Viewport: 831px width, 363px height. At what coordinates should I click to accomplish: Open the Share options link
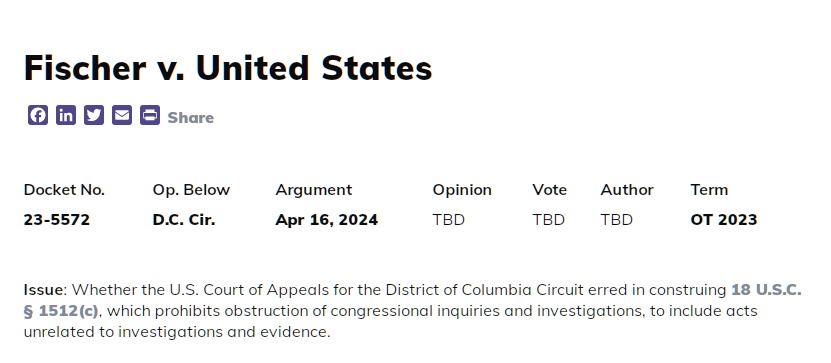[191, 118]
